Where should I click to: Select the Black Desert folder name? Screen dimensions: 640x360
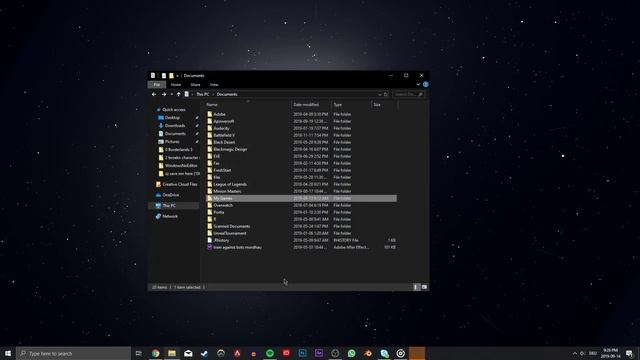[224, 142]
